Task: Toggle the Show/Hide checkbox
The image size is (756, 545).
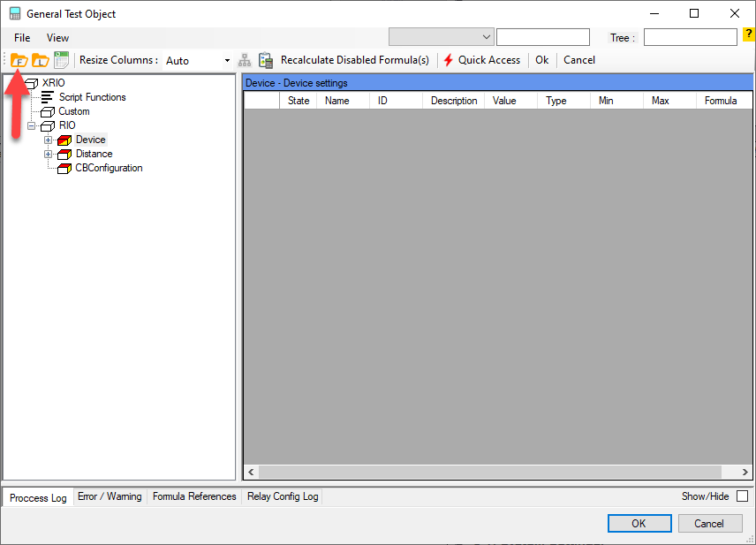Action: tap(742, 496)
